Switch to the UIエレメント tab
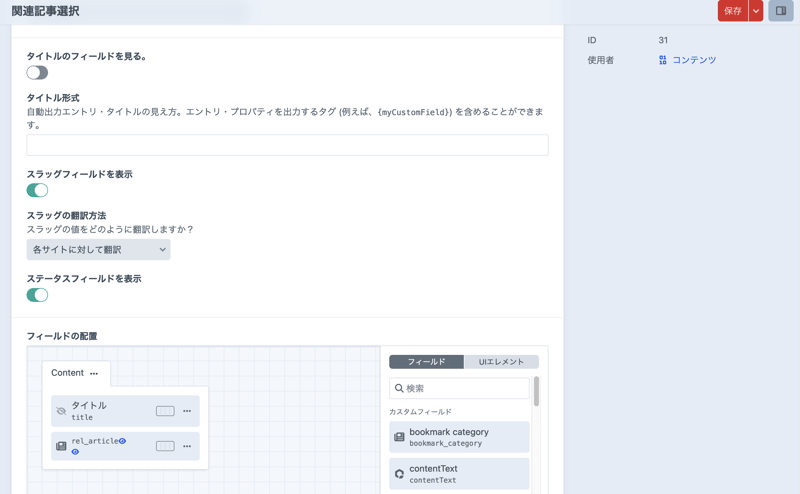Viewport: 800px width, 494px height. [x=501, y=362]
